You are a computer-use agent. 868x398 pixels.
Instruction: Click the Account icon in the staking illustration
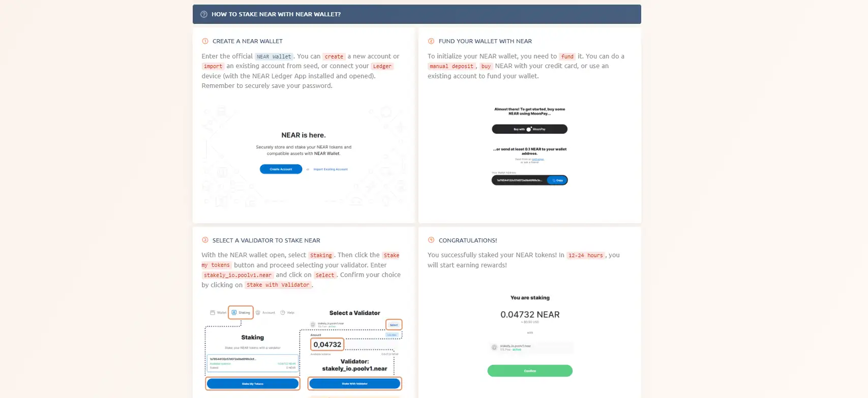click(x=258, y=313)
